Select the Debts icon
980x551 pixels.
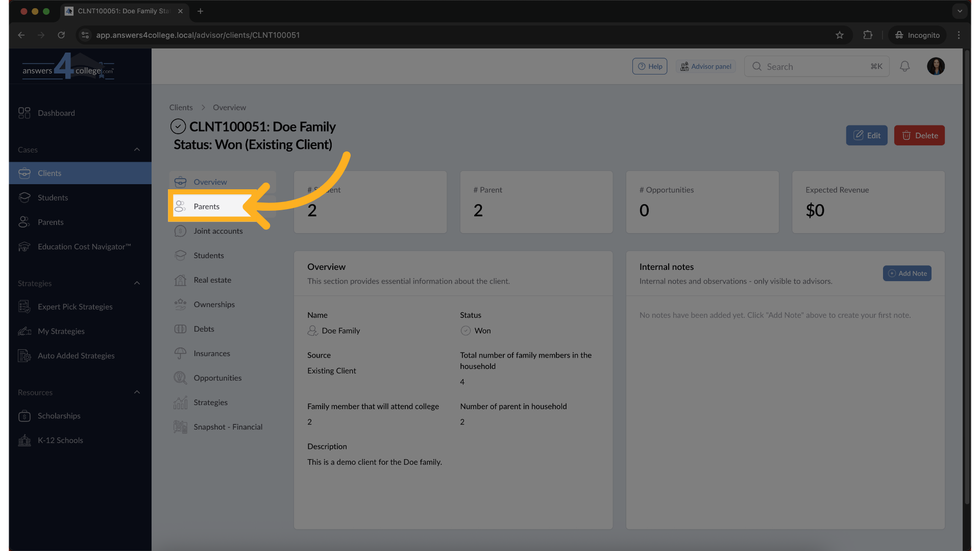(180, 329)
